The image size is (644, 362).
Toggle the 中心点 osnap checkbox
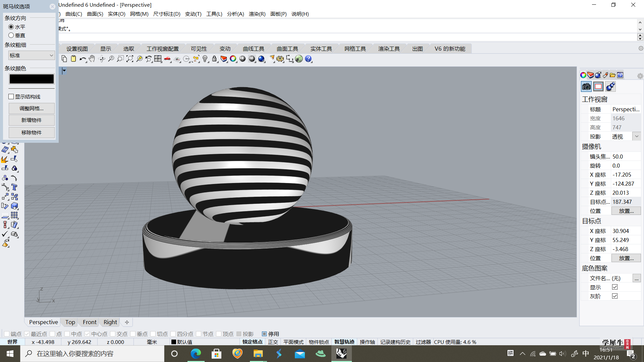coord(87,334)
